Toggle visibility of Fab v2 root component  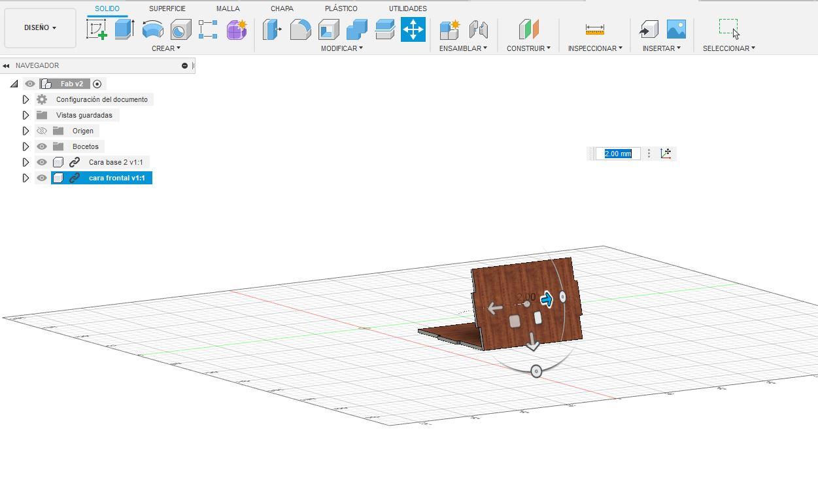[x=30, y=84]
